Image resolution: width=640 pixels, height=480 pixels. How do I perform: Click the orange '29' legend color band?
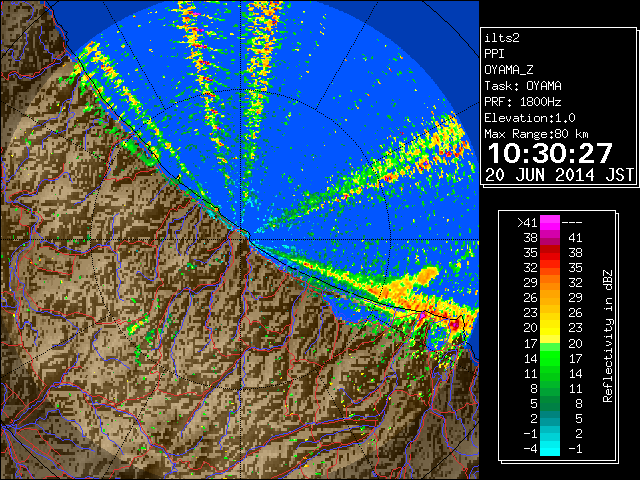550,283
